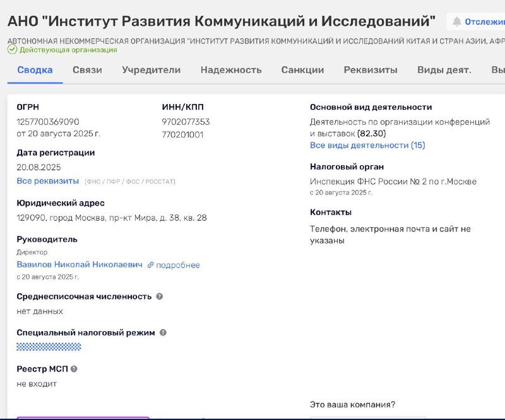This screenshot has width=505, height=420.
Task: Open Все виды деятельности (15) link
Action: [367, 145]
